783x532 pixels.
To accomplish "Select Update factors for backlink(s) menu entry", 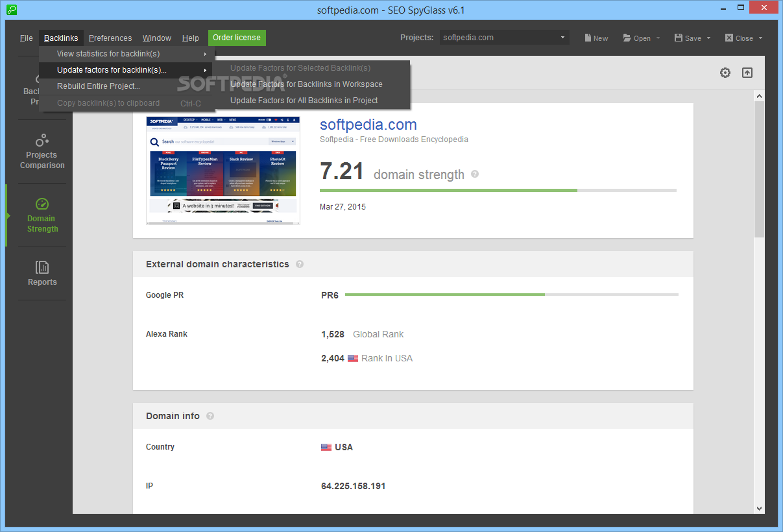I will [x=126, y=70].
